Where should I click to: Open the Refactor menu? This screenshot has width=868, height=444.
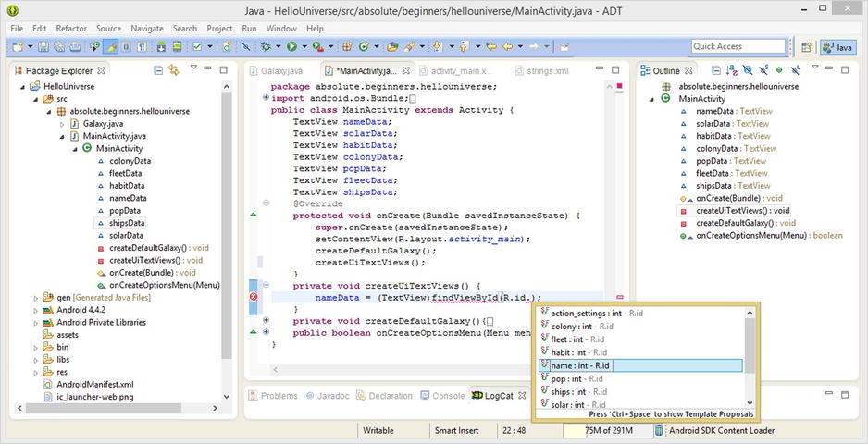(71, 29)
